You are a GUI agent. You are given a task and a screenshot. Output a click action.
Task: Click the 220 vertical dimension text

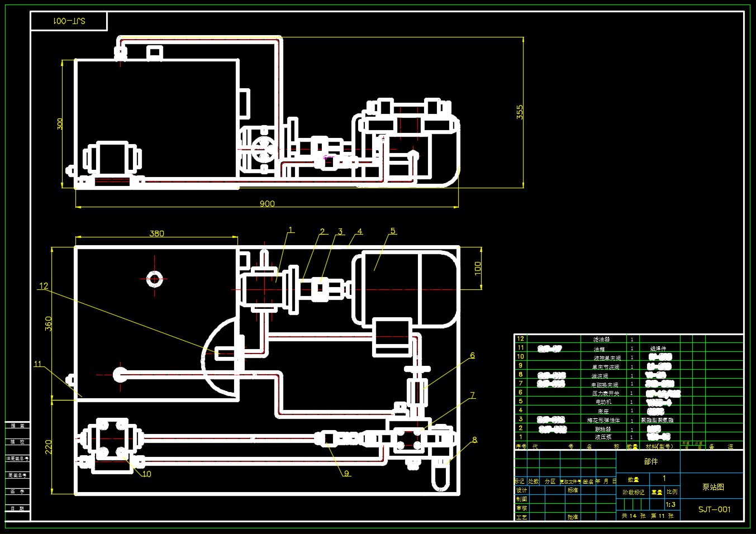point(48,446)
